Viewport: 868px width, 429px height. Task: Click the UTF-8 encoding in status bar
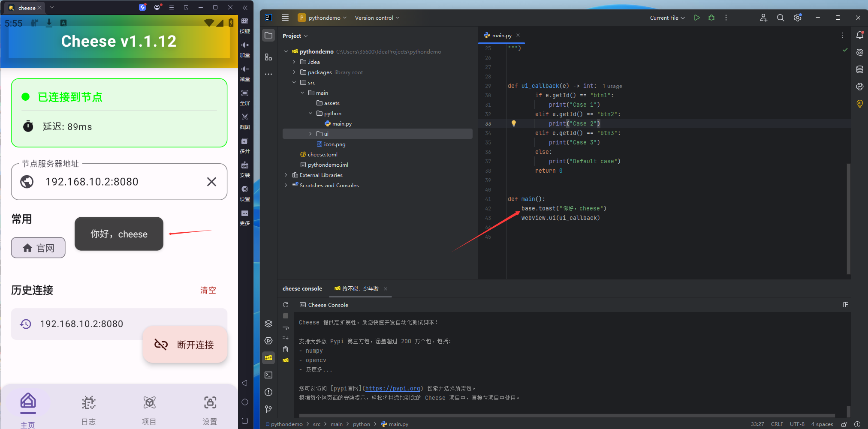[797, 424]
